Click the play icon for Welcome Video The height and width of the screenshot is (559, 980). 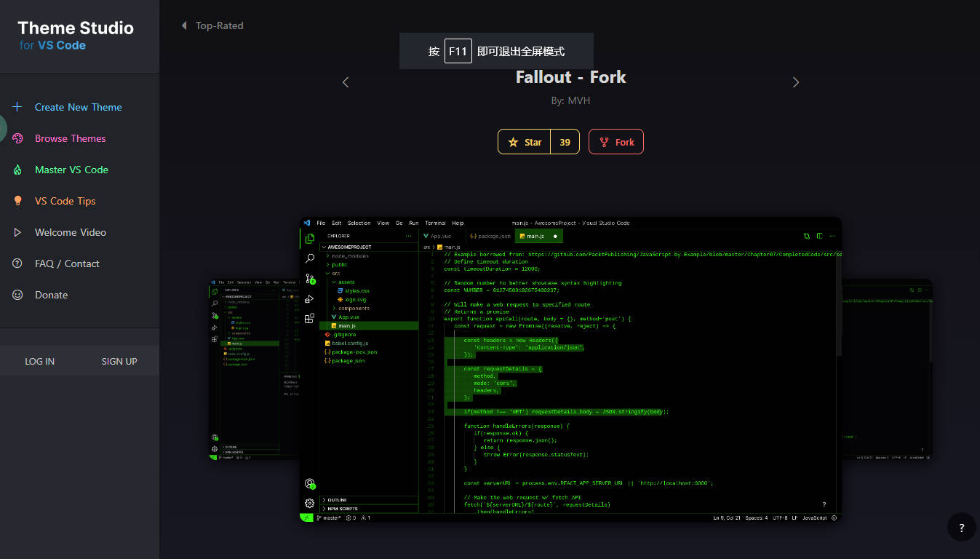(17, 232)
